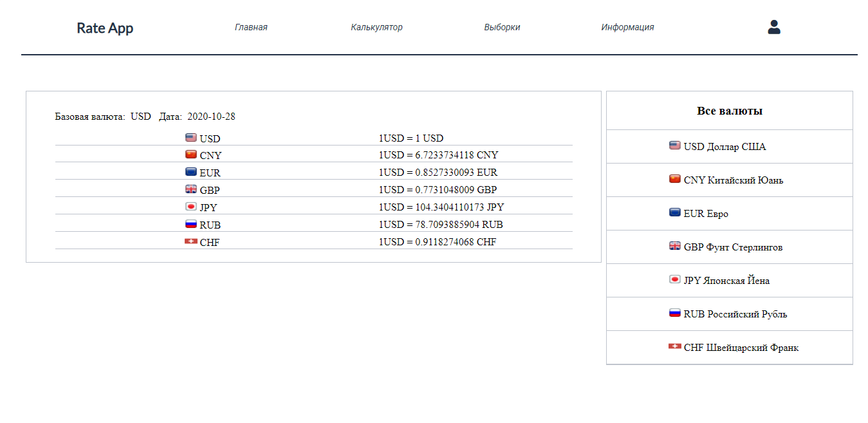868x423 pixels.
Task: Open the Информация page
Action: point(627,27)
